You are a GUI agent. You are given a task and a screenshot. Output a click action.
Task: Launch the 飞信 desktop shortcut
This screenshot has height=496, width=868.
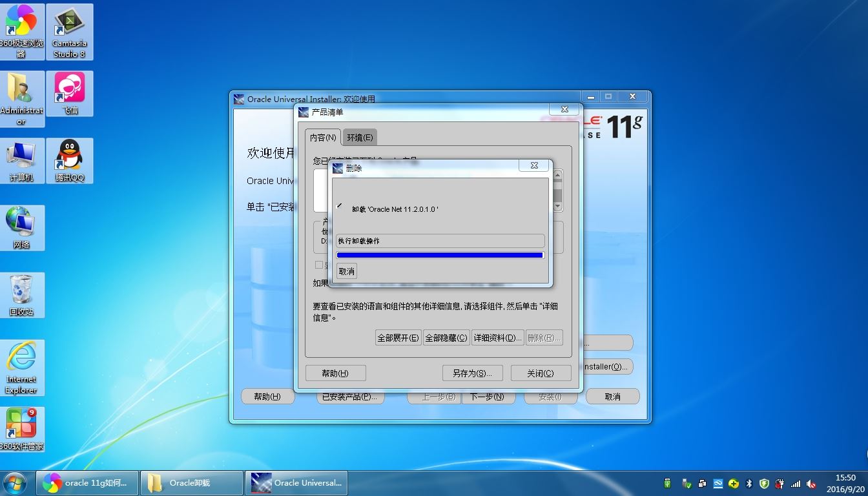click(x=69, y=94)
